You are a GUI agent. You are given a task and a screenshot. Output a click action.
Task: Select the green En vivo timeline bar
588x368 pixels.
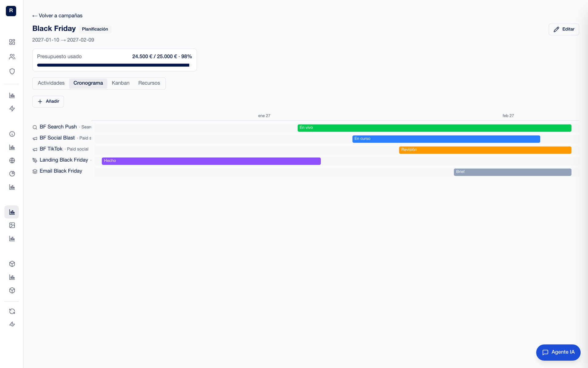point(434,128)
